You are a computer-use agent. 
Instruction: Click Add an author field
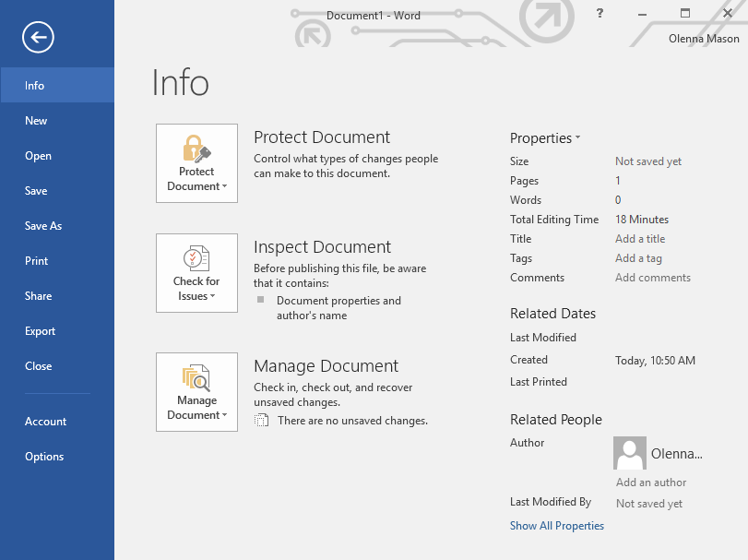651,483
